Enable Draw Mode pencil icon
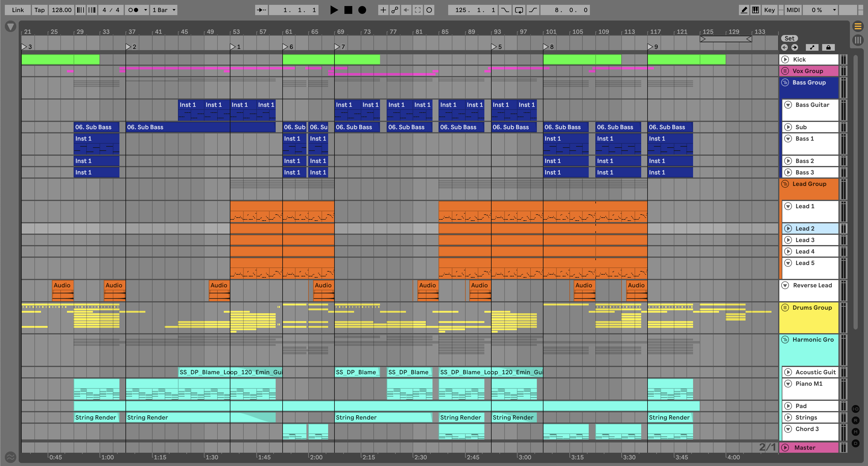This screenshot has height=466, width=868. click(x=744, y=10)
